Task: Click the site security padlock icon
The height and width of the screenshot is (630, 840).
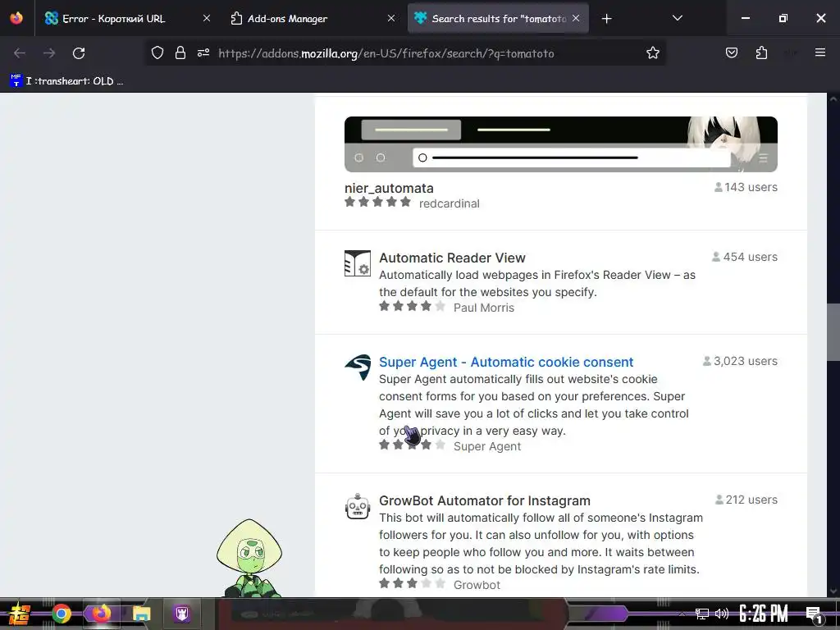Action: [x=180, y=53]
